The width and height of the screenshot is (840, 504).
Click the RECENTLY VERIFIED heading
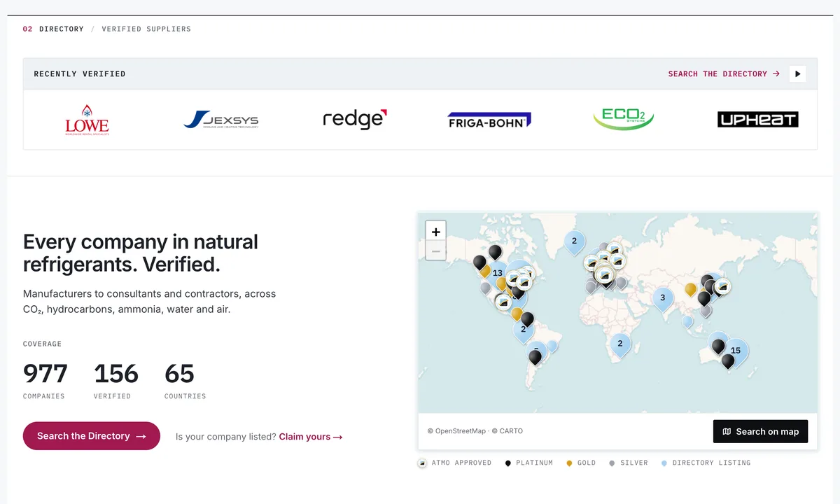pyautogui.click(x=80, y=73)
